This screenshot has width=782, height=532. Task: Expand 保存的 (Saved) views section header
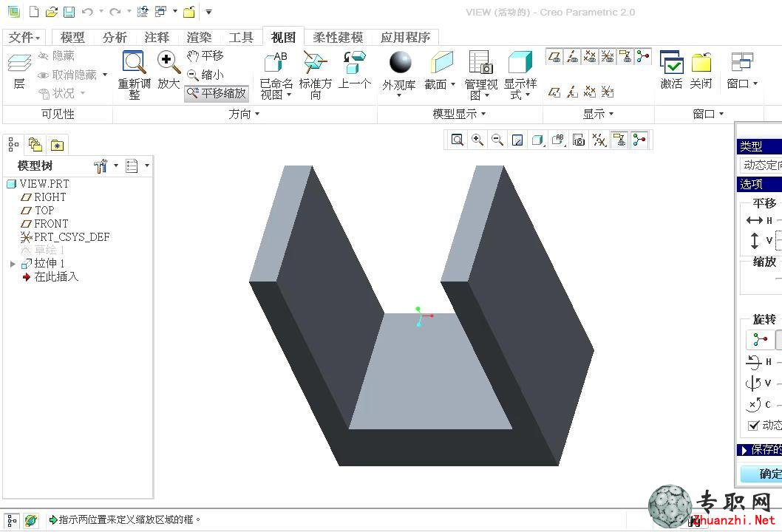point(759,450)
